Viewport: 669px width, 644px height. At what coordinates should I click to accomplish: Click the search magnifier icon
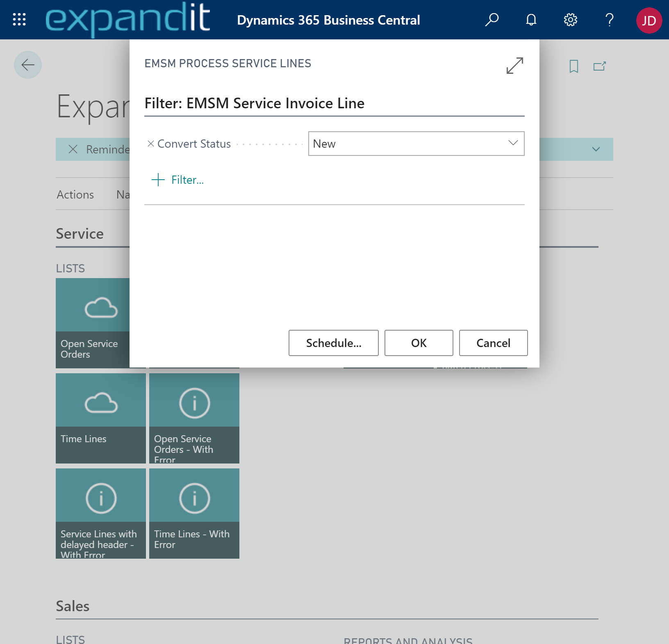point(492,20)
